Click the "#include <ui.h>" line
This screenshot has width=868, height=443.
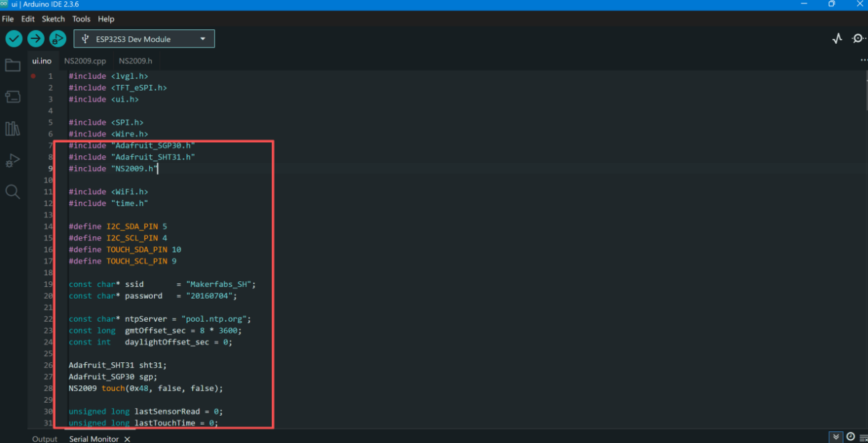pyautogui.click(x=104, y=99)
